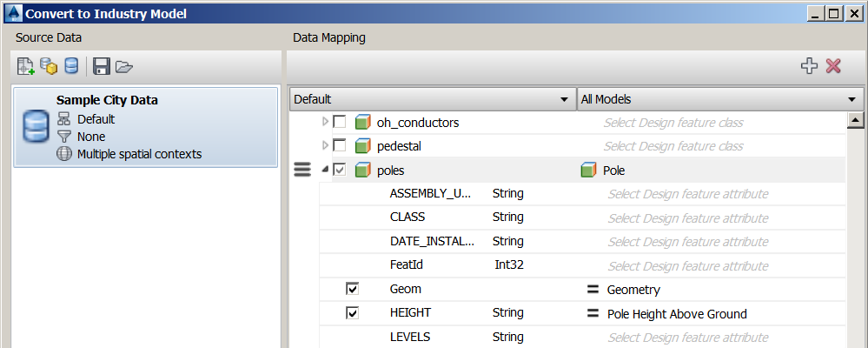This screenshot has width=868, height=348.
Task: Select the Sample City Data source
Action: pos(146,127)
